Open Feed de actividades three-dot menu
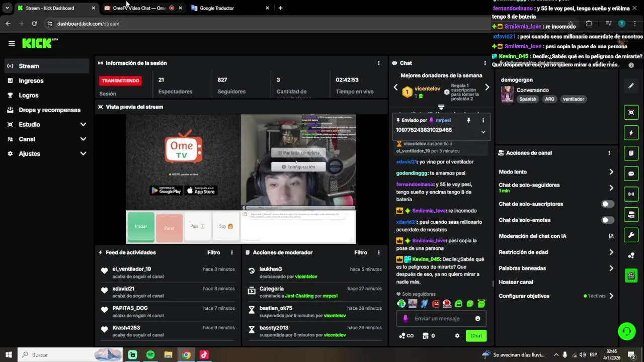This screenshot has width=644, height=362. 231,252
